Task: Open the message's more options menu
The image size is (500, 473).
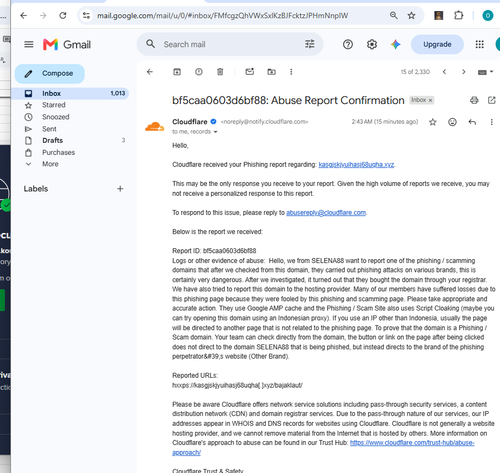Action: tap(492, 122)
